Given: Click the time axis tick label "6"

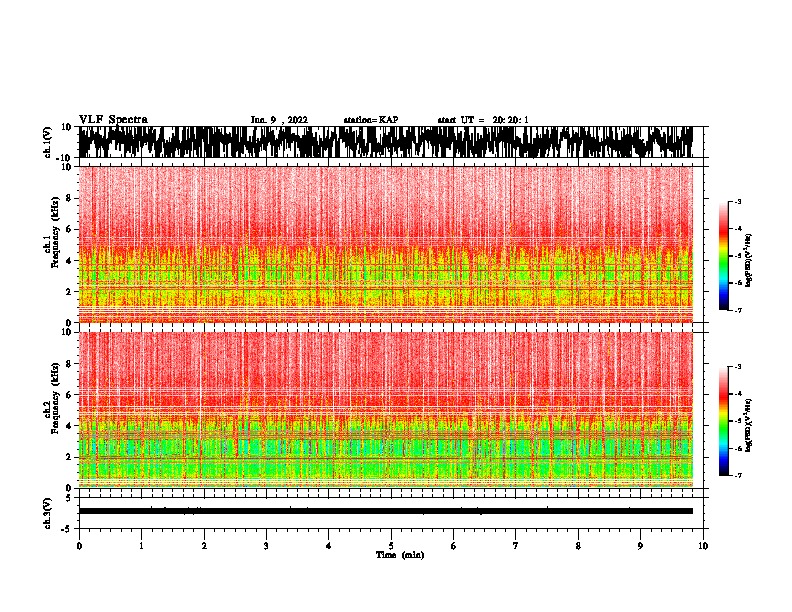Looking at the screenshot, I should pos(454,546).
